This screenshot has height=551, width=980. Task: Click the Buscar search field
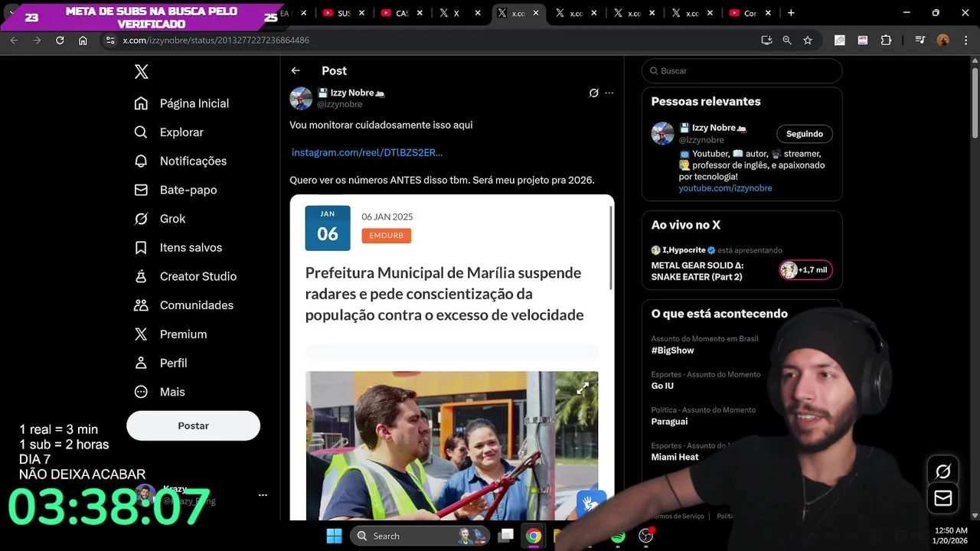click(742, 70)
